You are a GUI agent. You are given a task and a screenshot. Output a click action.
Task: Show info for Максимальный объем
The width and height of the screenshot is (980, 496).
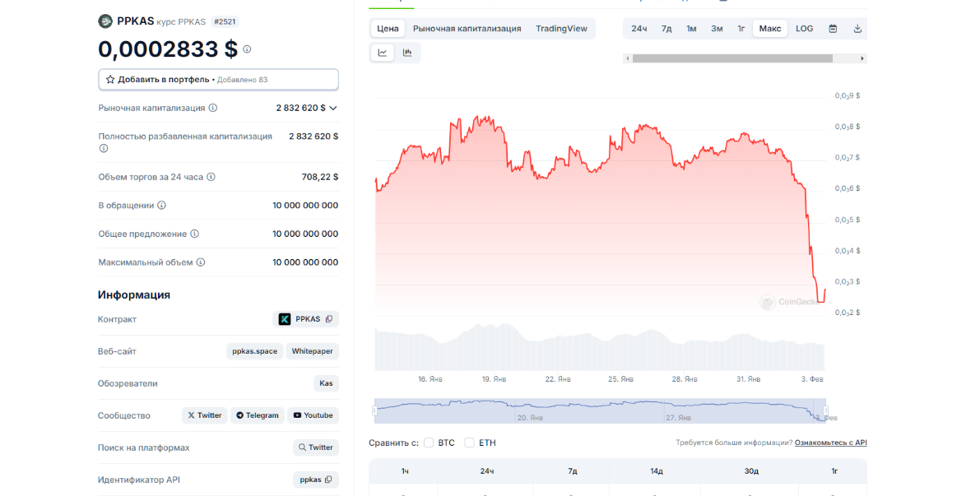[x=201, y=262]
